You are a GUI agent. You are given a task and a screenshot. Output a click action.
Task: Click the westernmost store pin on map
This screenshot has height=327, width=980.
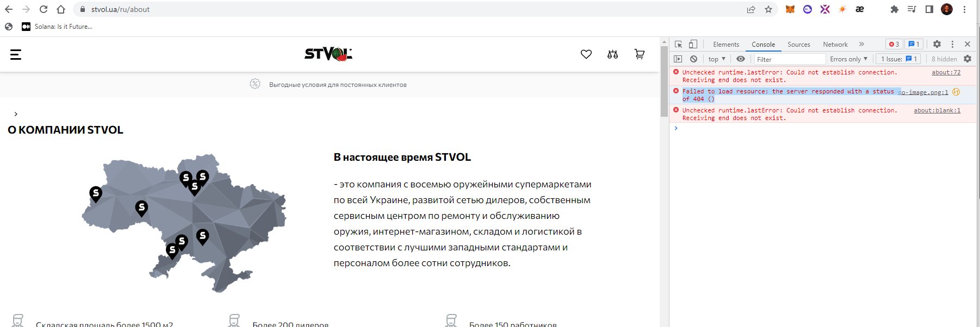pos(96,194)
